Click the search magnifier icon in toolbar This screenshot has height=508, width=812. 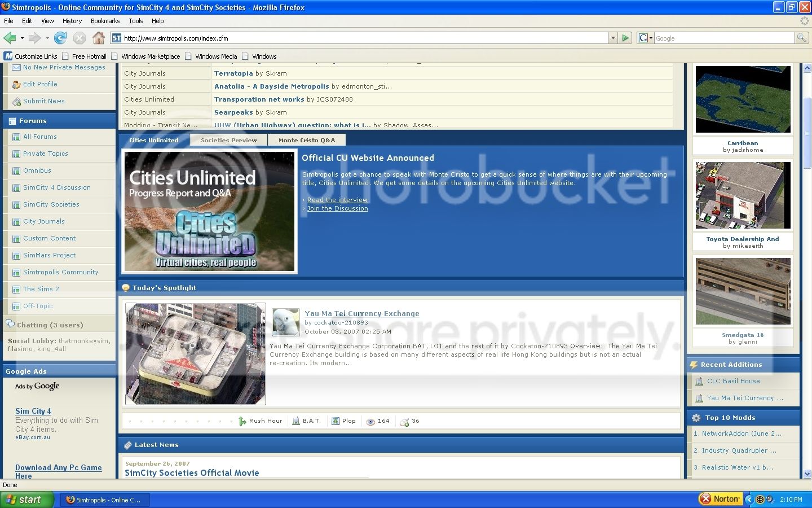pos(801,38)
